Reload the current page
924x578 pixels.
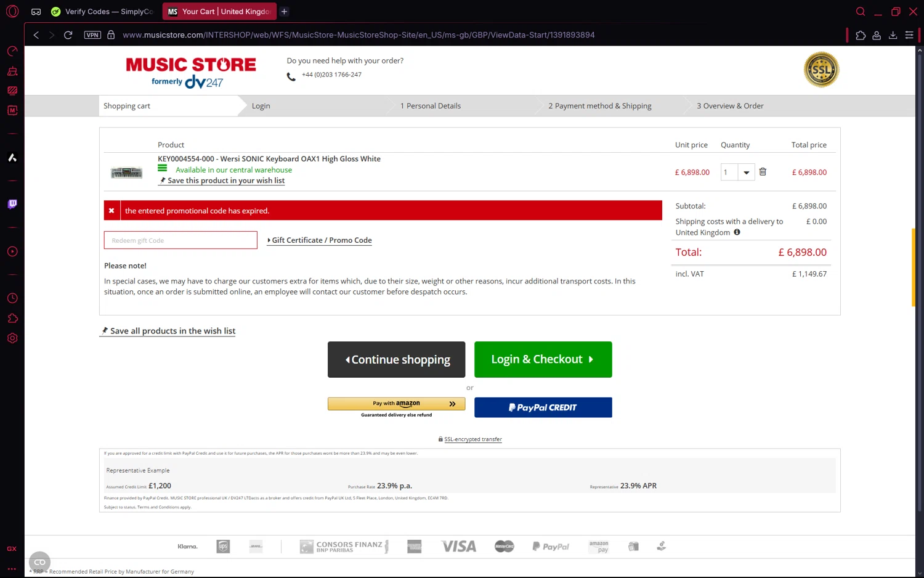point(68,35)
